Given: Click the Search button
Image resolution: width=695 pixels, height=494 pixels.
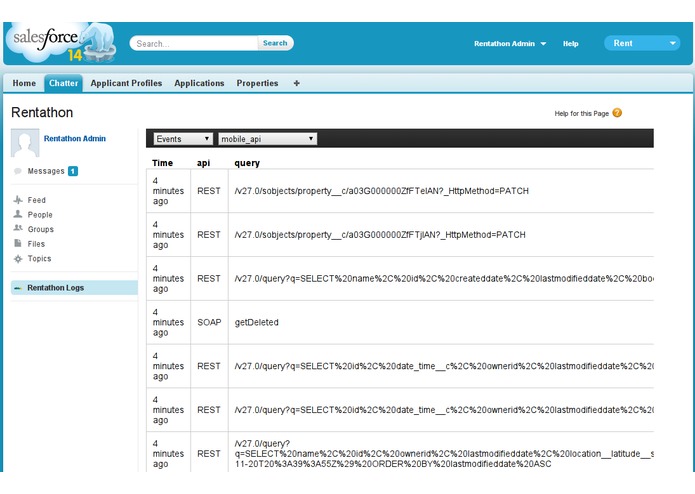Looking at the screenshot, I should [275, 43].
